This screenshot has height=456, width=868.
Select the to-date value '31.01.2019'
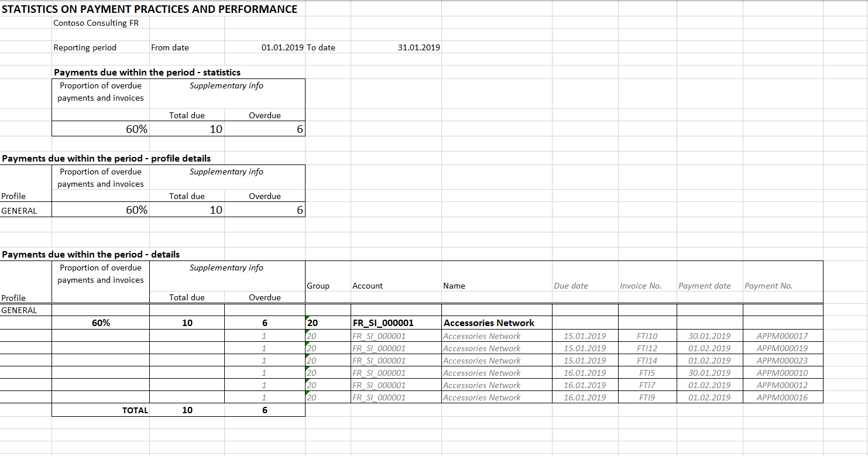point(419,47)
